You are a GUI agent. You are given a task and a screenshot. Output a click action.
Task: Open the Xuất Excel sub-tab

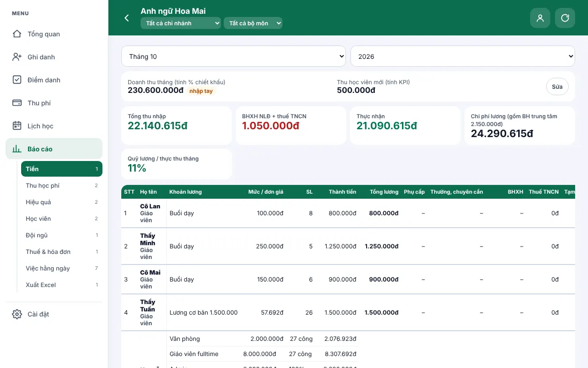pyautogui.click(x=62, y=285)
